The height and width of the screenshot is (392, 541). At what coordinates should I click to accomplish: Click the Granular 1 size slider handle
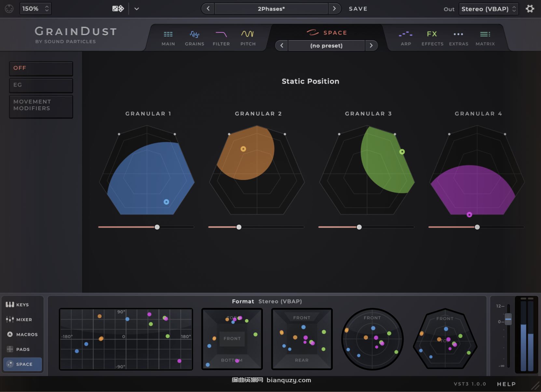pyautogui.click(x=157, y=227)
